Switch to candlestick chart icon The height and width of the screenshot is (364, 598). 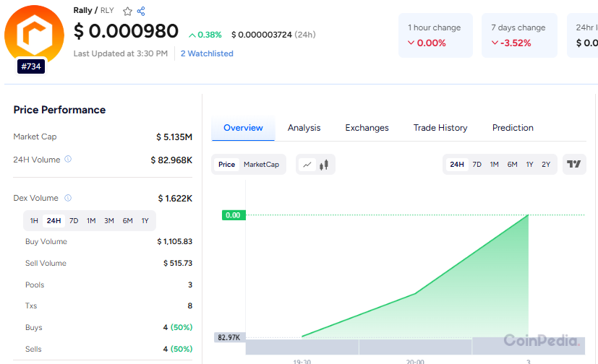tap(324, 165)
